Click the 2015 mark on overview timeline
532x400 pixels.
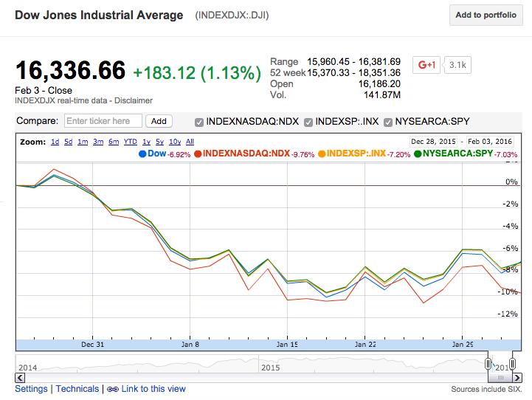click(270, 368)
